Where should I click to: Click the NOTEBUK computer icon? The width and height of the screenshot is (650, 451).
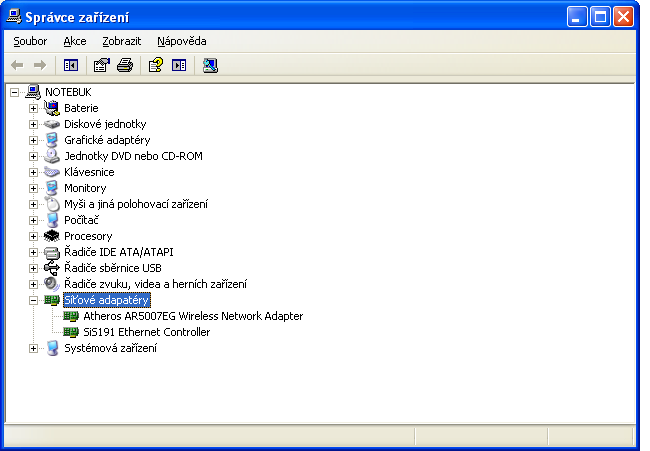pyautogui.click(x=33, y=92)
